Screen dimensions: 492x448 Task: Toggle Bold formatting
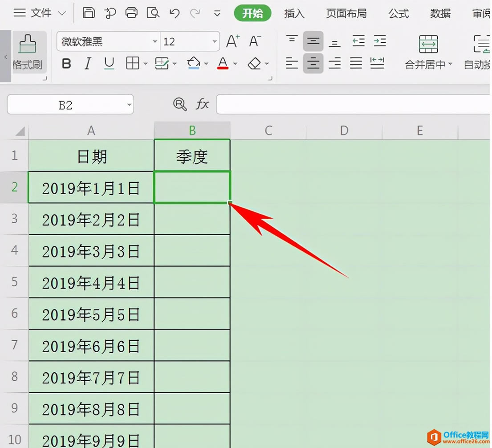coord(66,64)
